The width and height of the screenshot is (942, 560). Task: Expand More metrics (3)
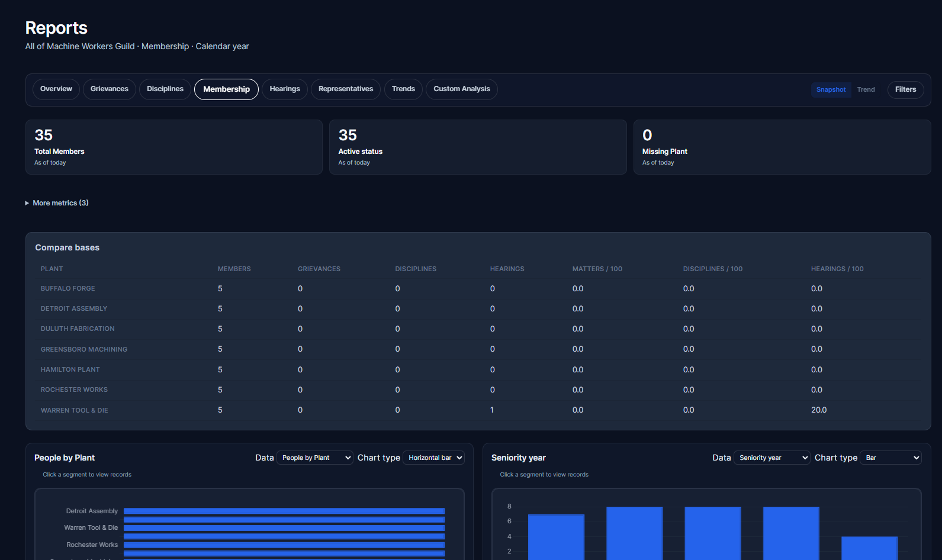click(x=57, y=203)
